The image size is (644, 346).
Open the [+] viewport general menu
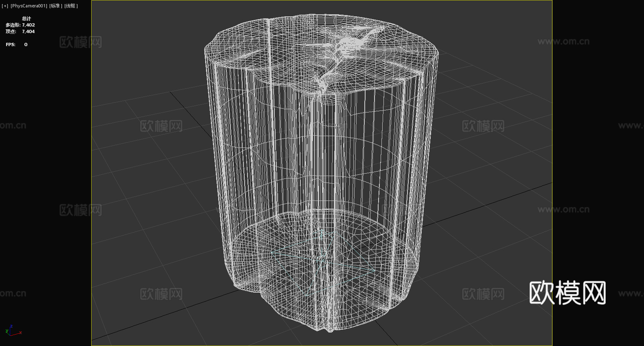click(5, 6)
